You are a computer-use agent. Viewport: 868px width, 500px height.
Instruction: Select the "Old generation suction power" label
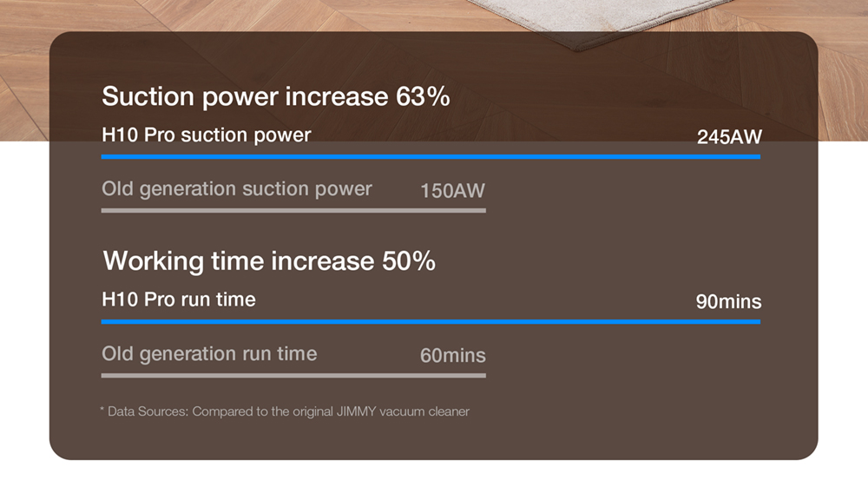[236, 189]
